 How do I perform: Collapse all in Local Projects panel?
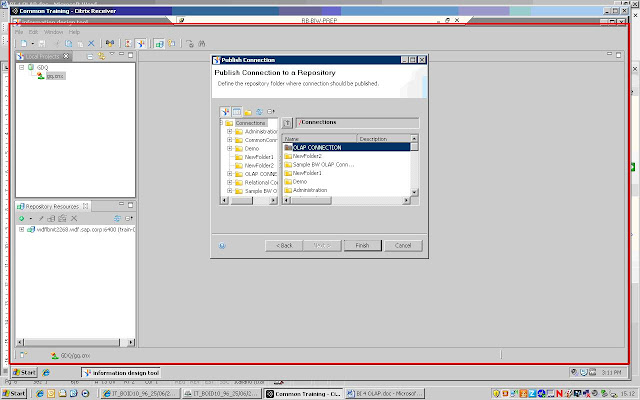(x=90, y=56)
